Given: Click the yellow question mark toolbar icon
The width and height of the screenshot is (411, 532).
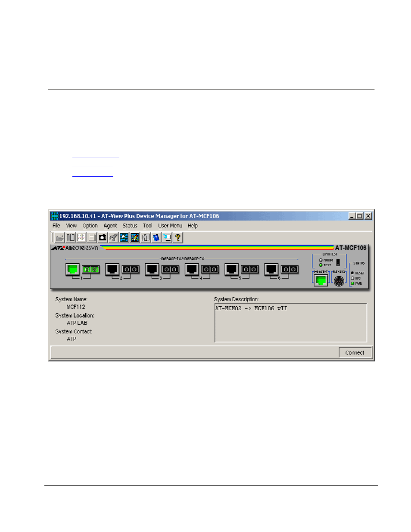Looking at the screenshot, I should coord(178,237).
